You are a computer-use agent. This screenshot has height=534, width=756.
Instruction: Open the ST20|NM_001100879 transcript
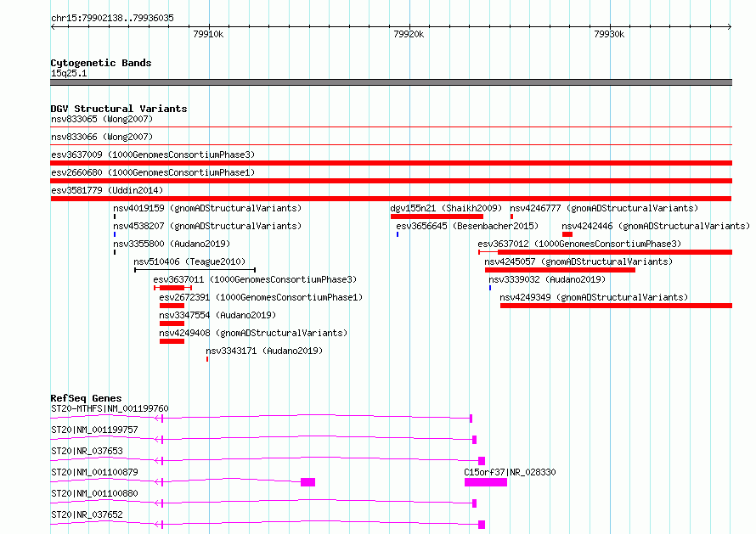point(94,472)
